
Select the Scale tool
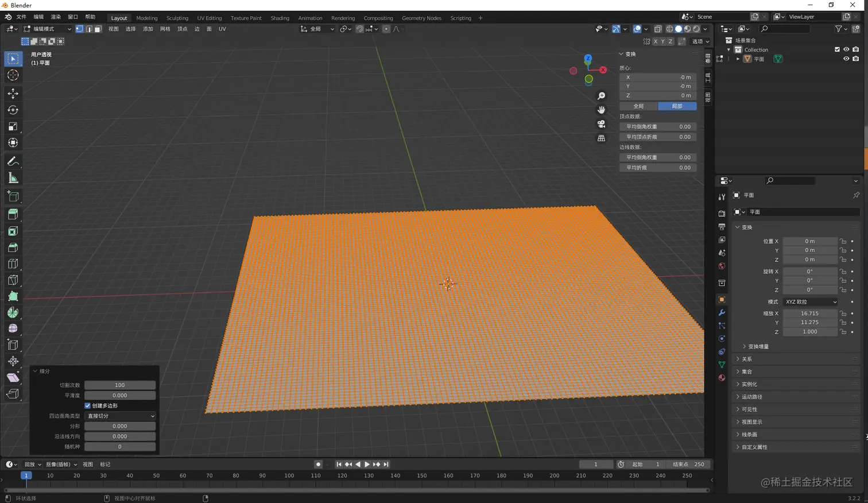tap(13, 126)
